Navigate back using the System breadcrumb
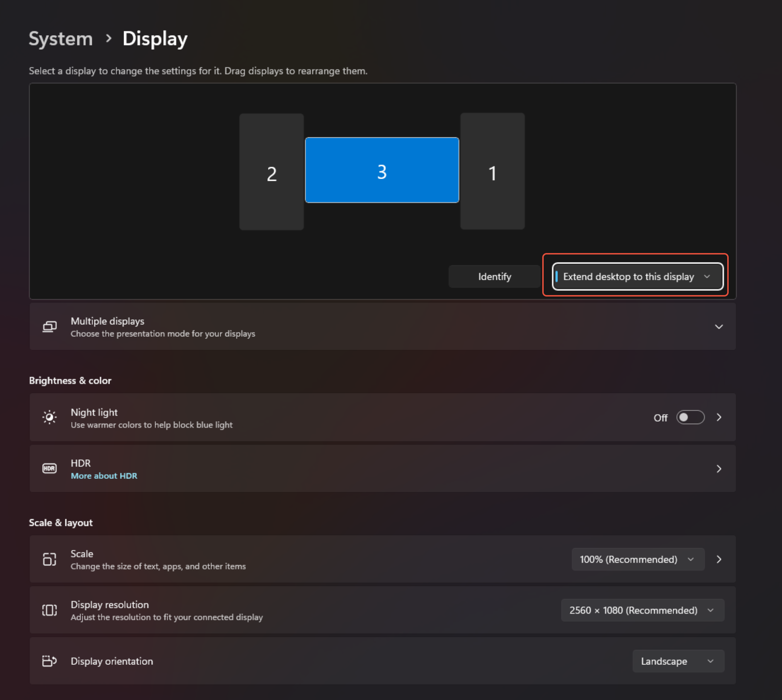Viewport: 782px width, 700px height. [x=61, y=38]
